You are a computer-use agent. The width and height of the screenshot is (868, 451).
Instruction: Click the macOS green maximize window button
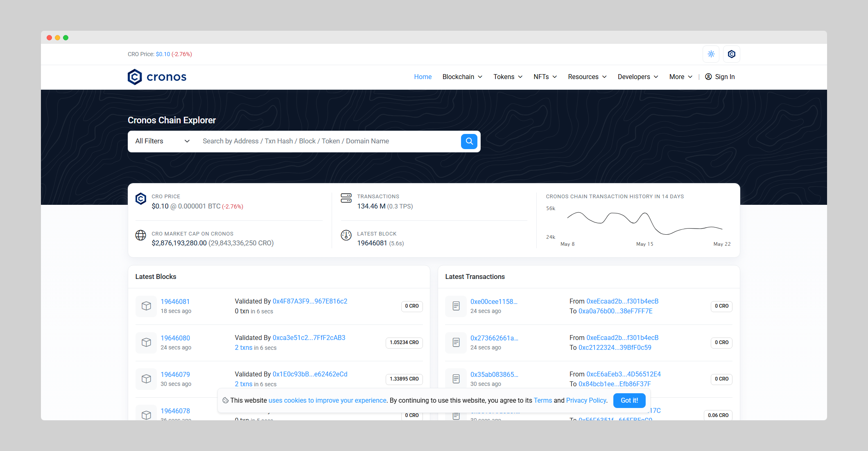(x=66, y=38)
